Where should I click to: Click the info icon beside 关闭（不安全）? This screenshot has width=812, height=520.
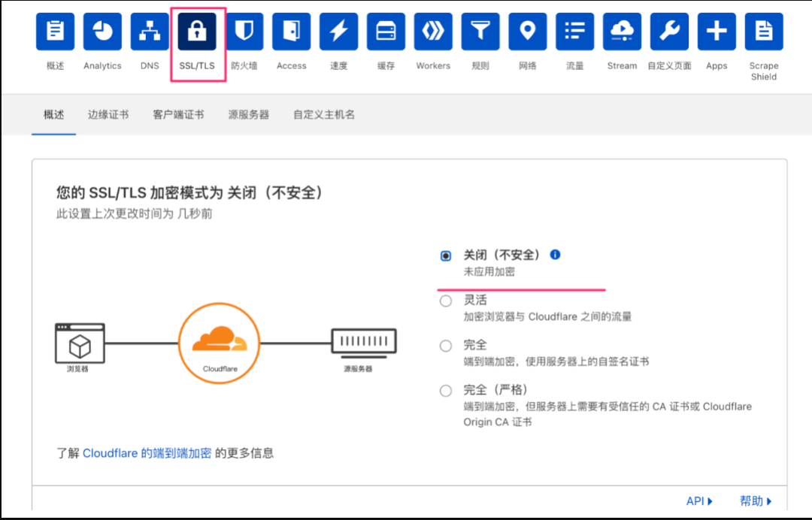click(x=555, y=255)
